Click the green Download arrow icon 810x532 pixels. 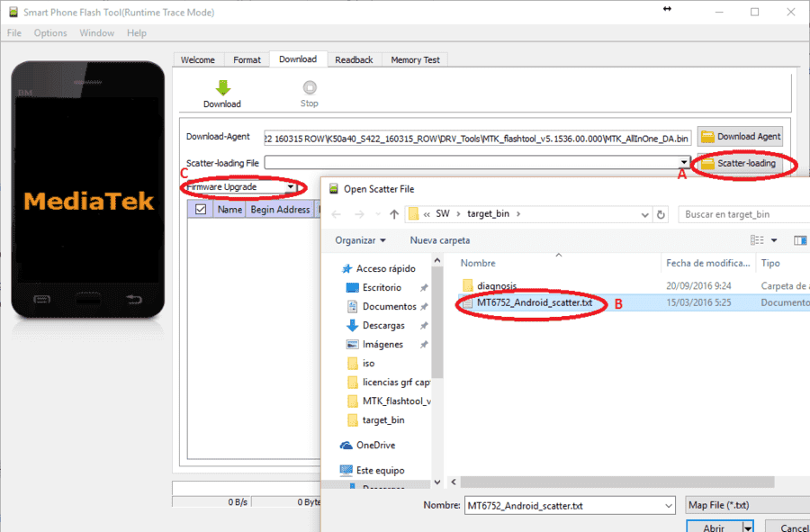click(x=222, y=88)
